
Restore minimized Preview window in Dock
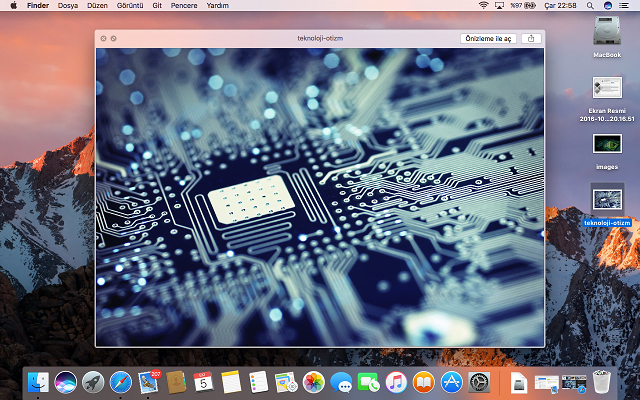coord(547,384)
